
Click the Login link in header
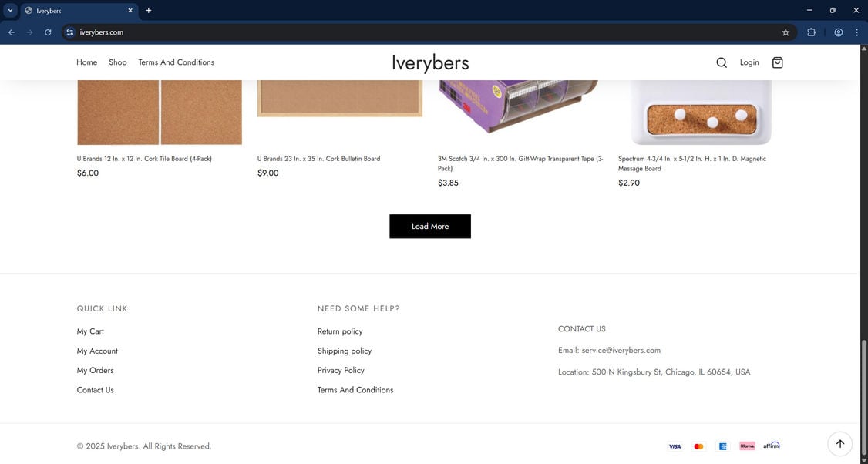pyautogui.click(x=749, y=62)
